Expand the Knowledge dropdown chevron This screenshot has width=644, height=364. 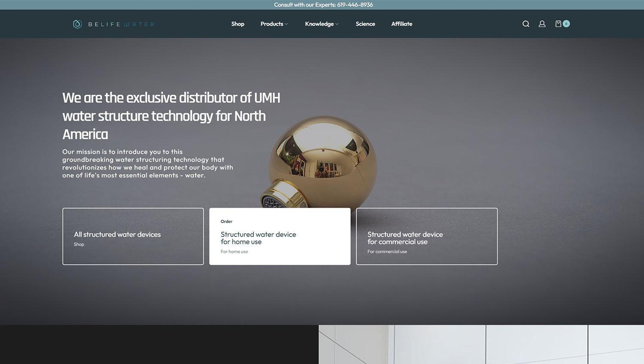click(337, 24)
